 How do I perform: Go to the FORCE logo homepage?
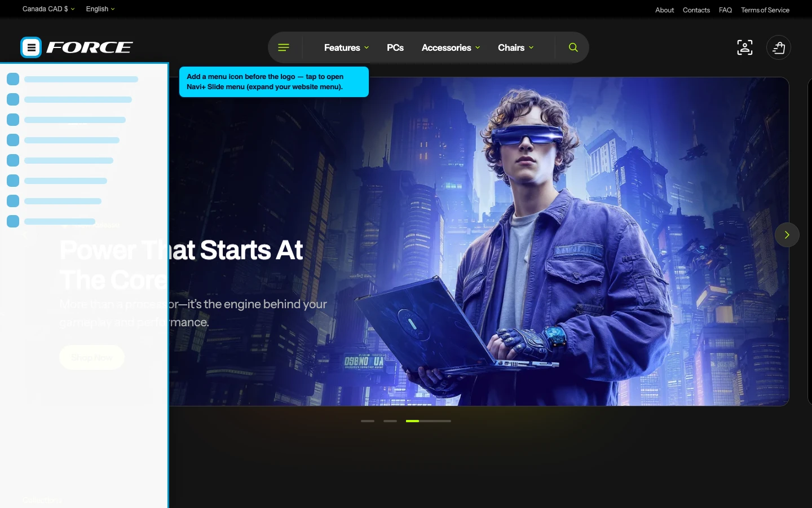pos(90,47)
